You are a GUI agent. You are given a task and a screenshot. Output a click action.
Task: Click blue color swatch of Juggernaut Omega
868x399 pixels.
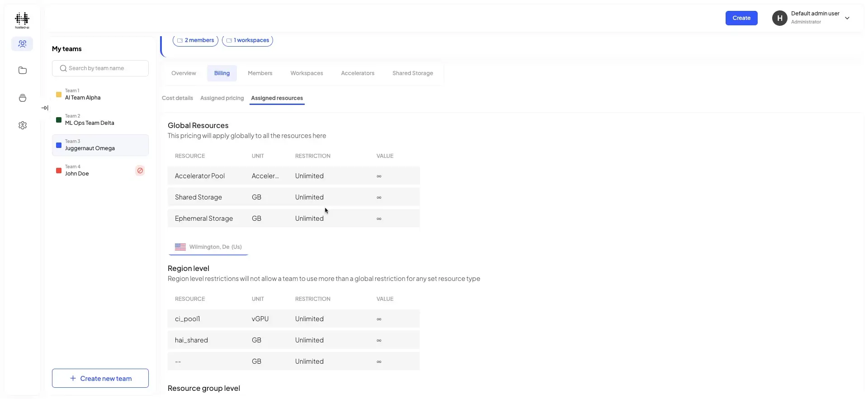59,145
